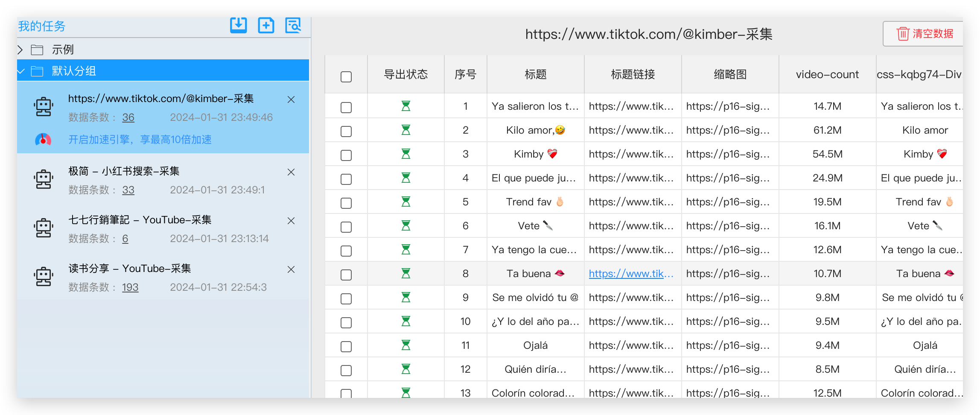
Task: Click export status hourglass in row 5
Action: point(406,202)
